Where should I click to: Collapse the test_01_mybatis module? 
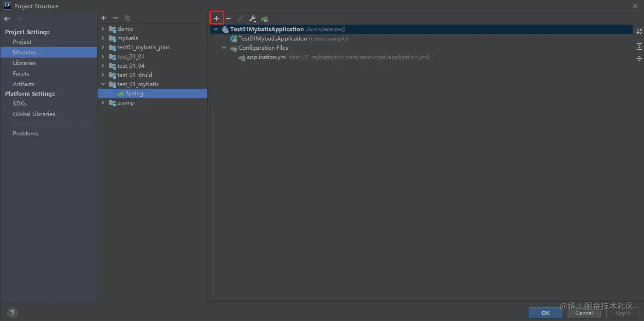pos(103,84)
